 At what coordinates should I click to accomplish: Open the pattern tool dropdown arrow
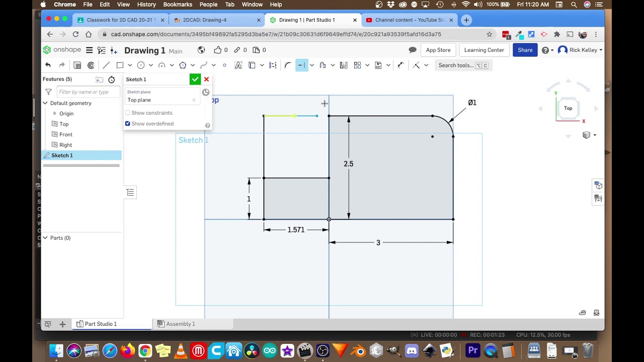point(367,65)
